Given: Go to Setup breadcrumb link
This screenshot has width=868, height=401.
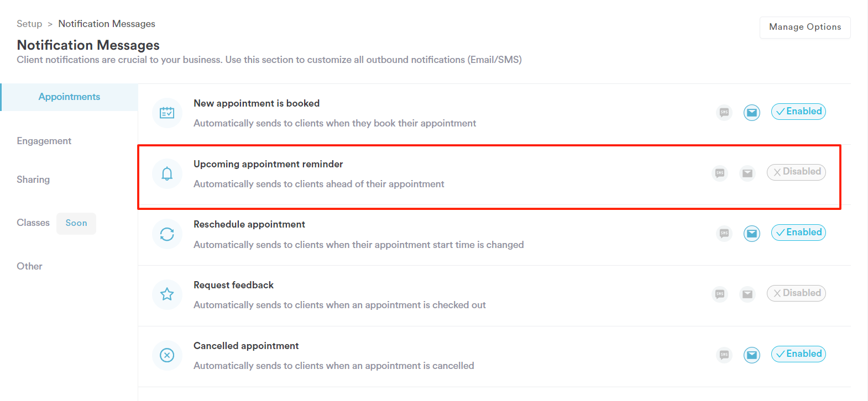Looking at the screenshot, I should click(29, 24).
